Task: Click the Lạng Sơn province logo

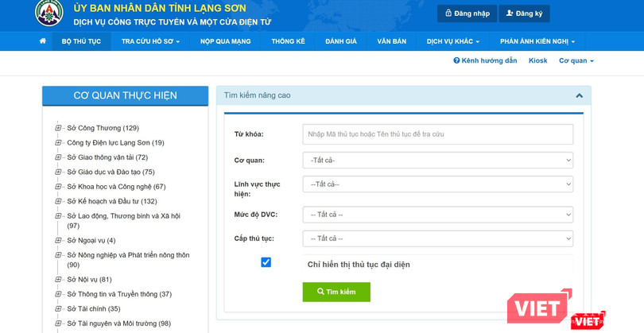Action: click(49, 13)
